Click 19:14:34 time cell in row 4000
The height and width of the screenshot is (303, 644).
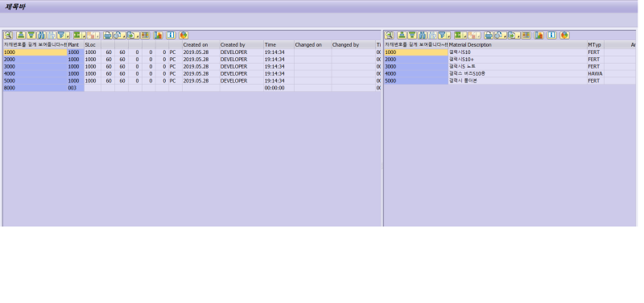279,74
